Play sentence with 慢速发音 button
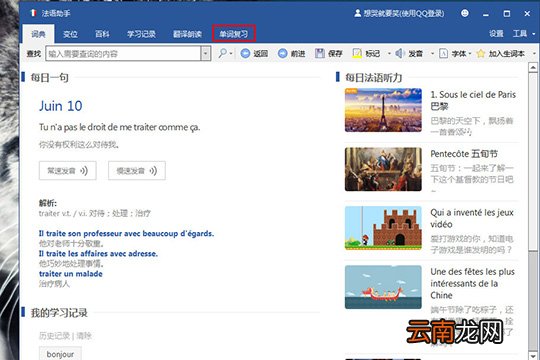This screenshot has width=540, height=360. [x=137, y=171]
